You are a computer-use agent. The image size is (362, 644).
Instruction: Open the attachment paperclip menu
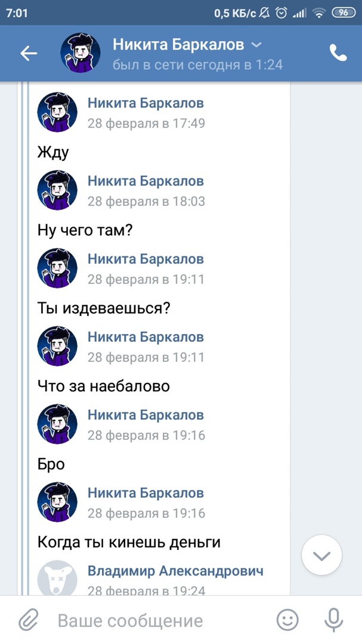click(28, 621)
